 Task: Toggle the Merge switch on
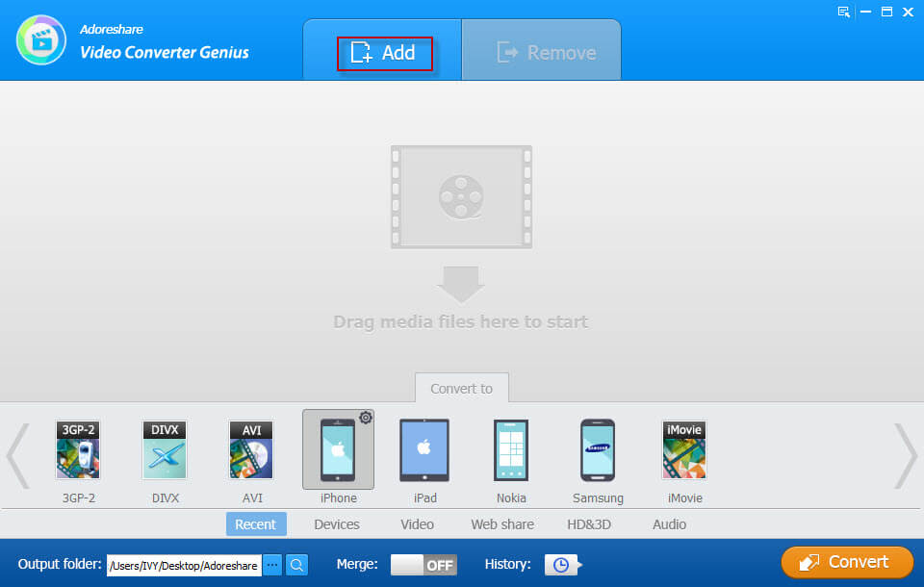tap(423, 565)
